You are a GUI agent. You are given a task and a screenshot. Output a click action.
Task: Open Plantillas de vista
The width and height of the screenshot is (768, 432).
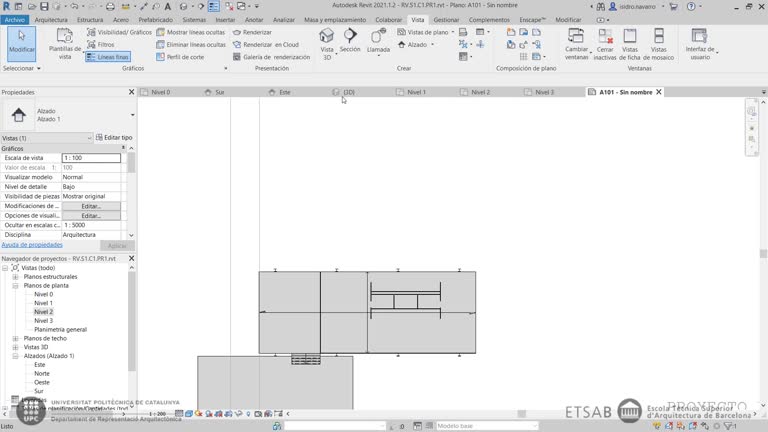click(65, 44)
